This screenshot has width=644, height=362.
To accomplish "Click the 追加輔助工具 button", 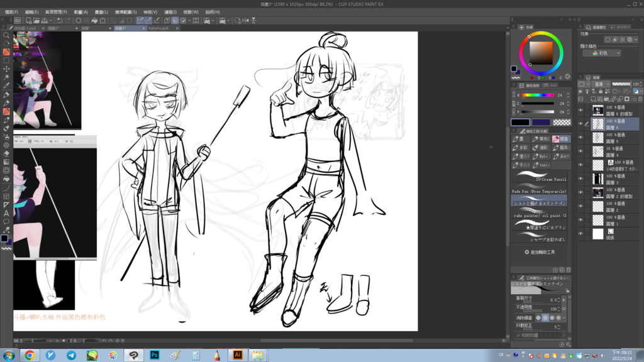I will 540,252.
